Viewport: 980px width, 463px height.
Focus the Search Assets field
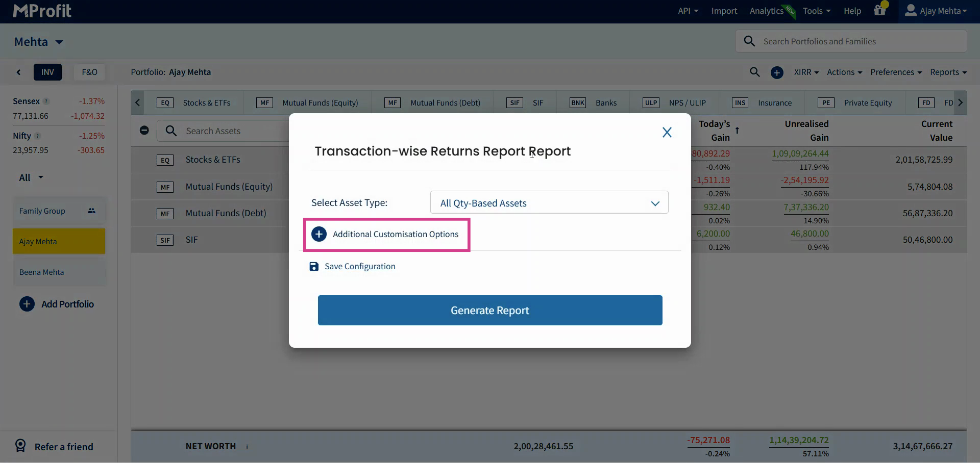(223, 131)
